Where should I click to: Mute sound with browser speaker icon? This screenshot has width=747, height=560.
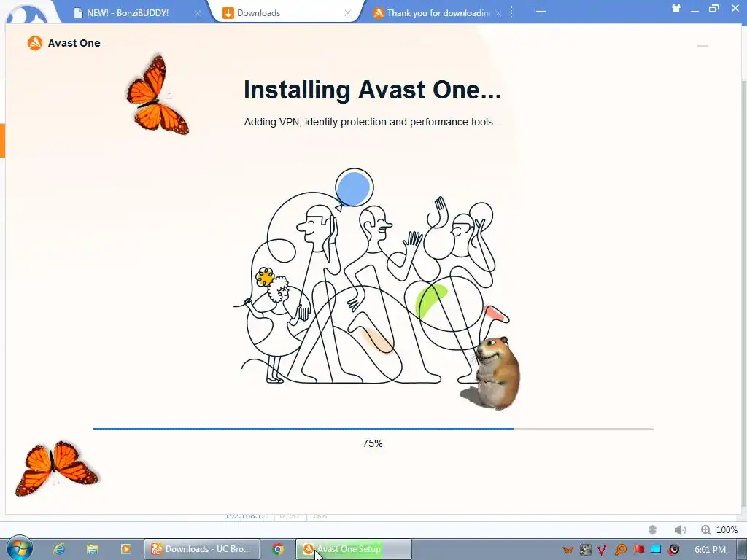coord(680,529)
